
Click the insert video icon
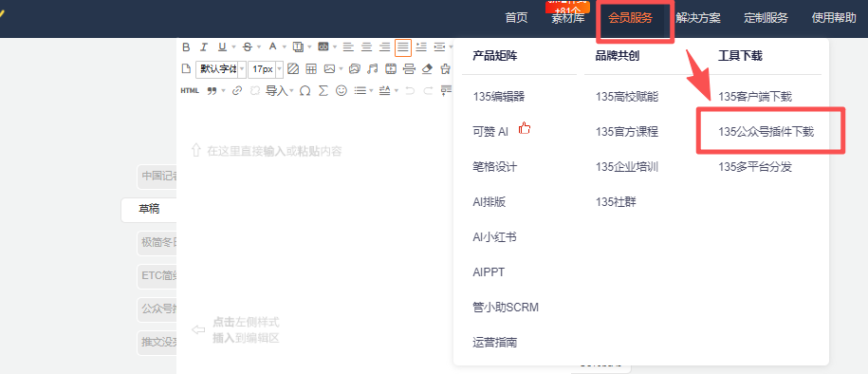click(391, 68)
